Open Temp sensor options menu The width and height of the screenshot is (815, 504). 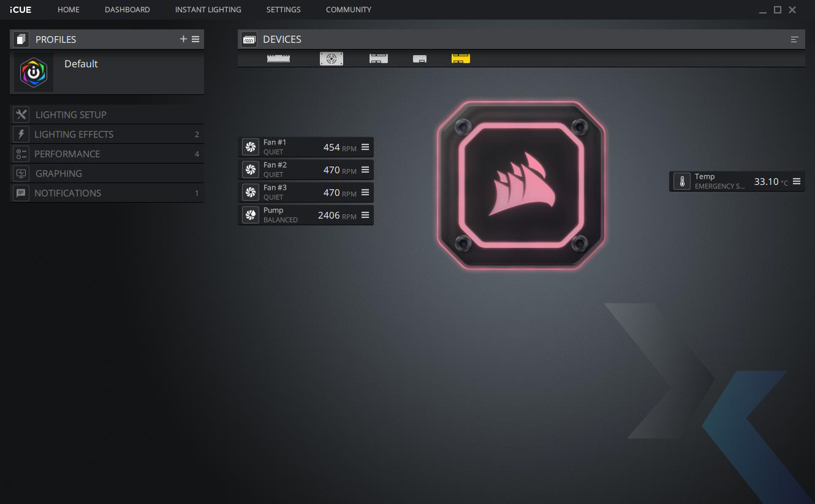pyautogui.click(x=797, y=181)
